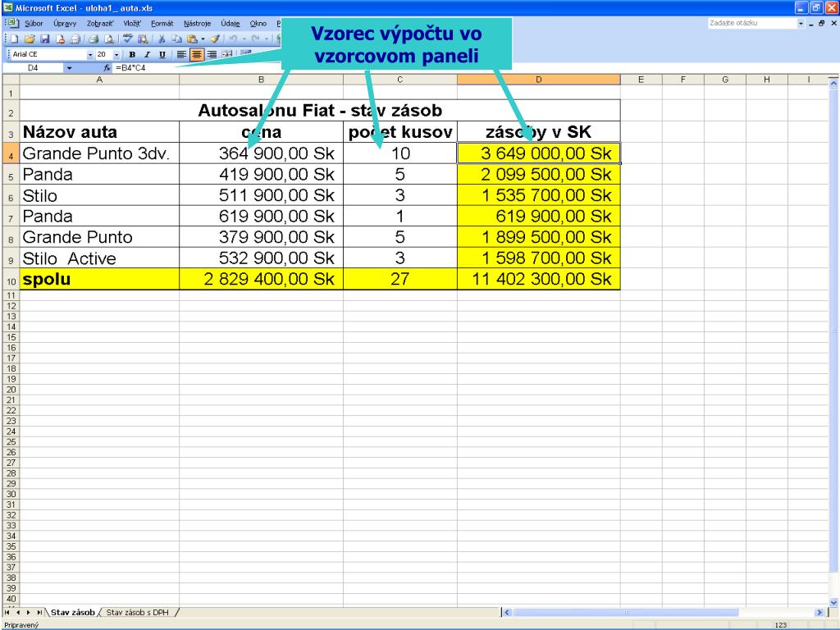The width and height of the screenshot is (840, 630).
Task: Switch to the Stav zásob s DPH sheet
Action: (137, 612)
